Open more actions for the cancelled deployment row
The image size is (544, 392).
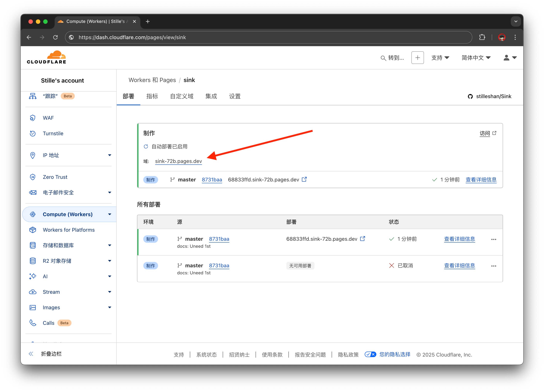[494, 266]
